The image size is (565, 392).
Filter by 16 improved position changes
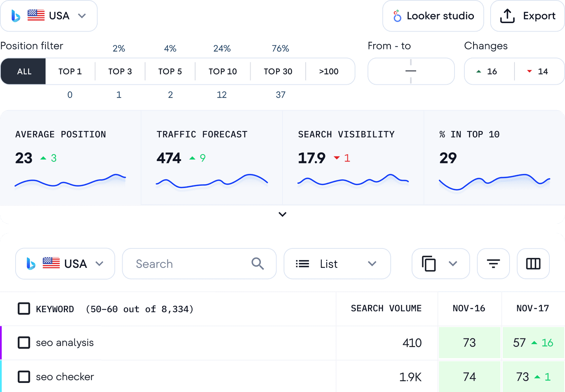[489, 71]
